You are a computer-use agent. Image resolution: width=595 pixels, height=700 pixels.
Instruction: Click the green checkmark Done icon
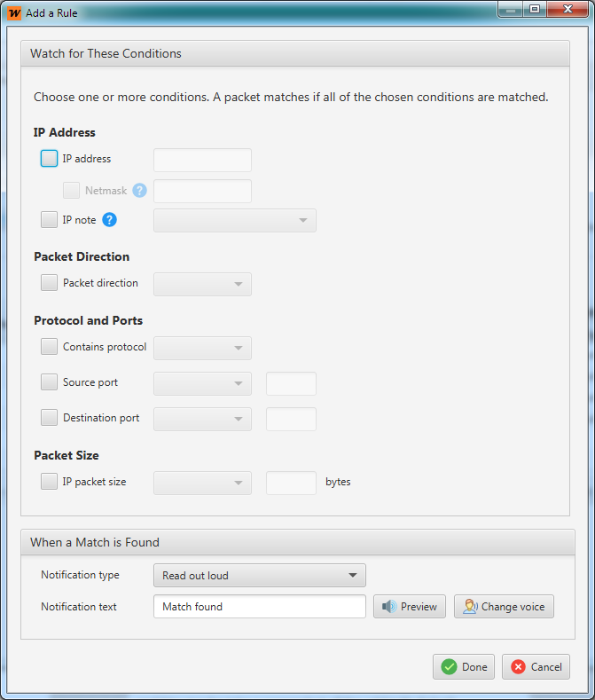point(449,667)
